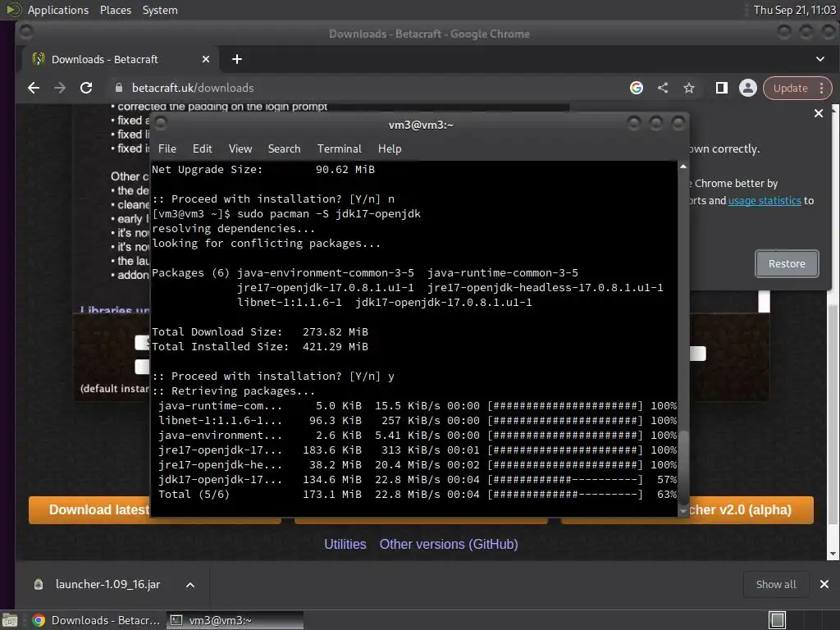Go forward in Chrome
Screen dimensions: 840x630
[60, 88]
